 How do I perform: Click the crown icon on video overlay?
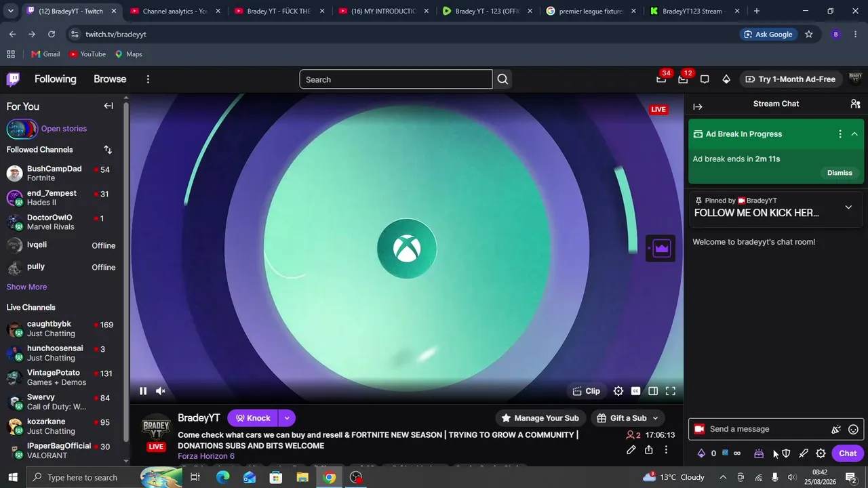pos(662,249)
